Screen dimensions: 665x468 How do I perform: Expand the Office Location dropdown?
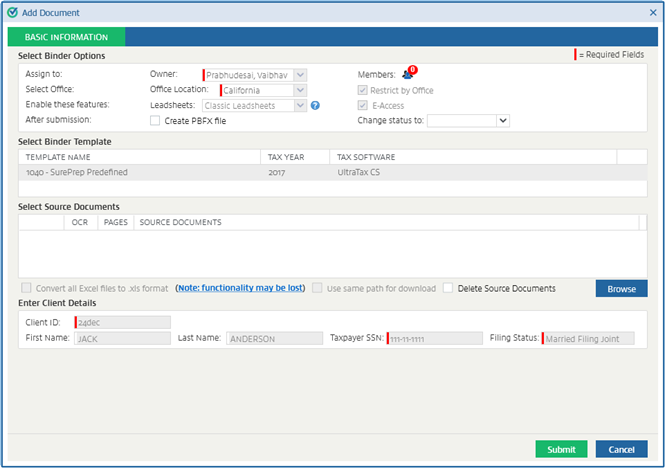coord(300,90)
